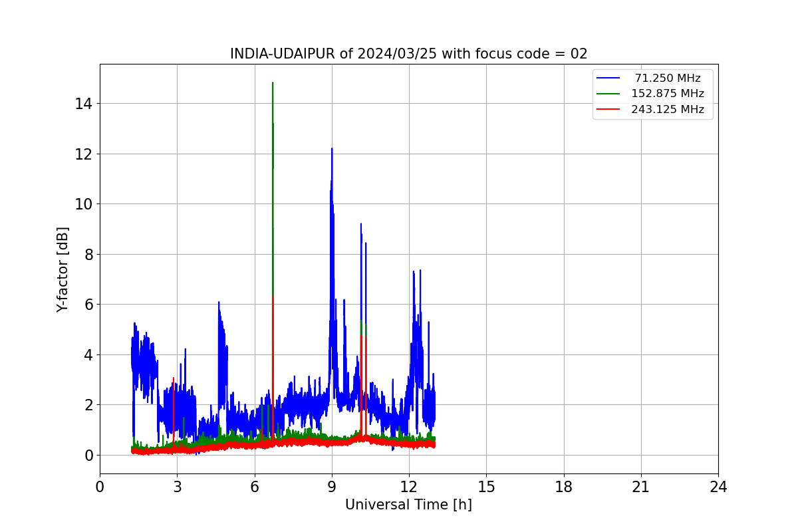Click the blue line sample in the legend
The image size is (798, 532).
(x=608, y=78)
